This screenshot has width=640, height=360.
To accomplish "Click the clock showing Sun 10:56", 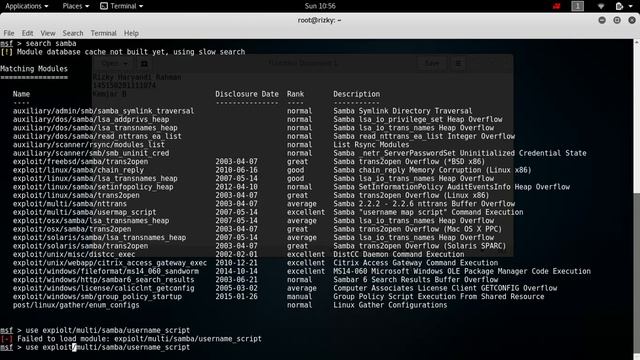I will [320, 6].
